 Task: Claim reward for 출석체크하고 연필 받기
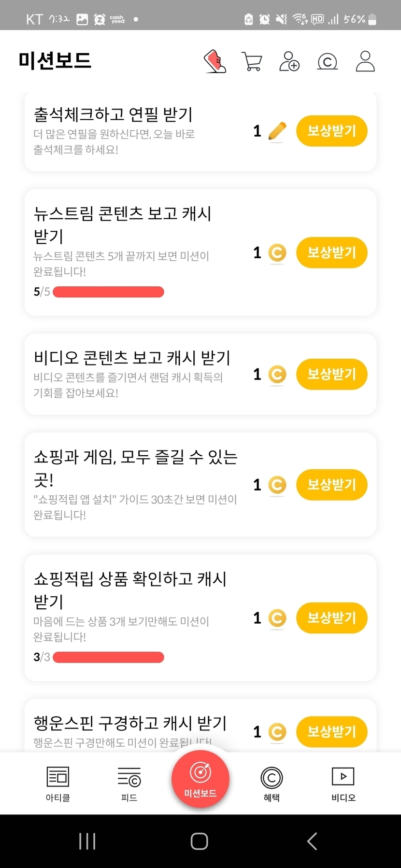pos(331,131)
